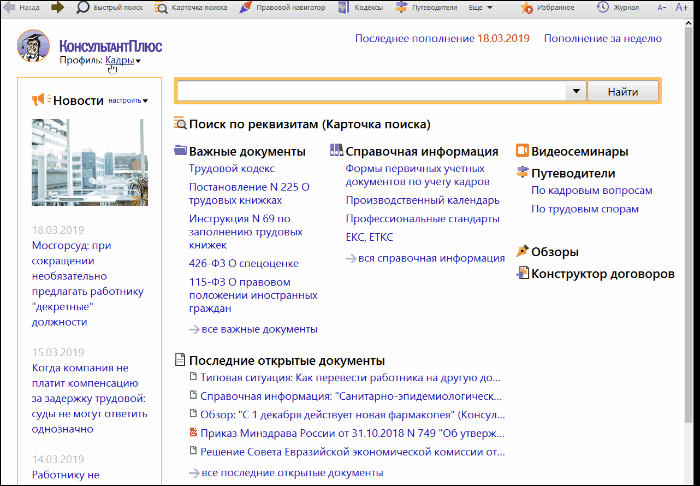
Task: Click page icon beside Последние открытые документы
Action: pos(179,360)
